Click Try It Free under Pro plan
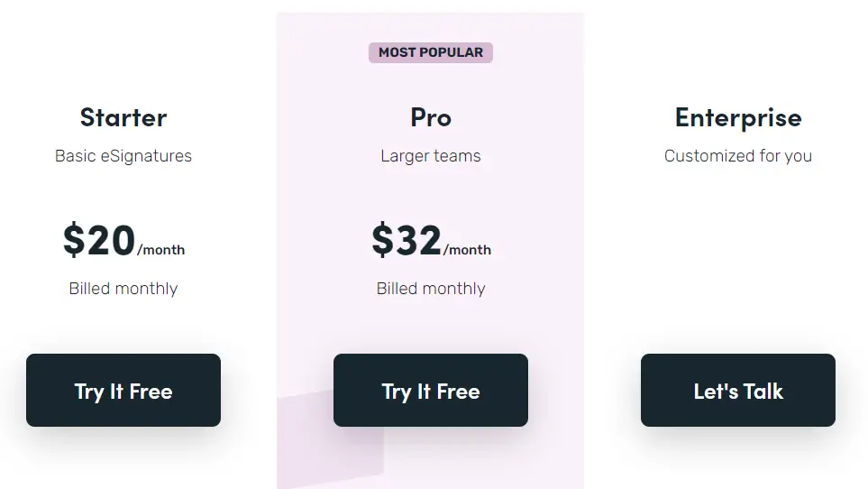The height and width of the screenshot is (489, 868). click(431, 391)
